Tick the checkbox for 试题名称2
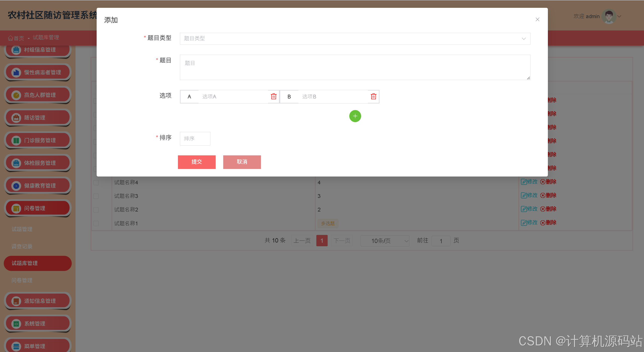The height and width of the screenshot is (352, 644). (96, 210)
